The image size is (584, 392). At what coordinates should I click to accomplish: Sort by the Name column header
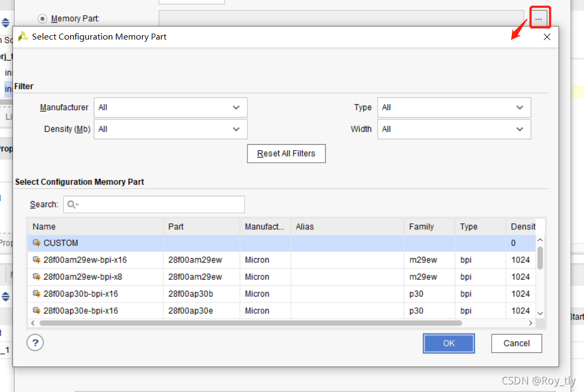click(x=96, y=227)
